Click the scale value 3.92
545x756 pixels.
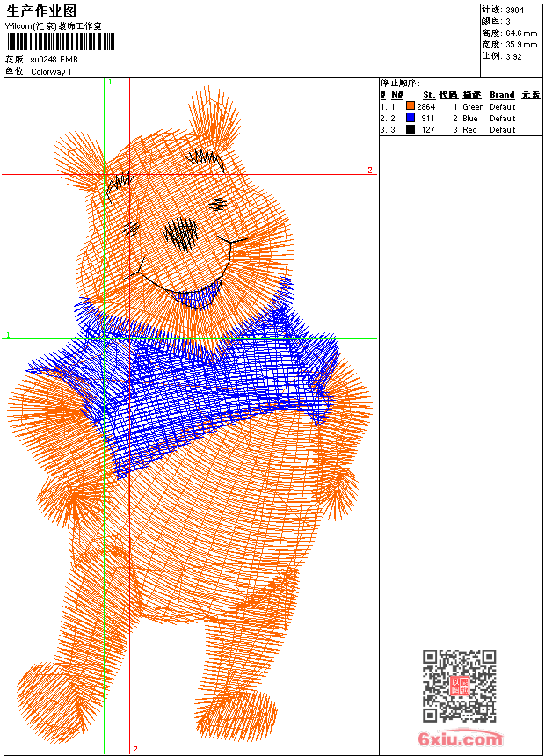513,56
